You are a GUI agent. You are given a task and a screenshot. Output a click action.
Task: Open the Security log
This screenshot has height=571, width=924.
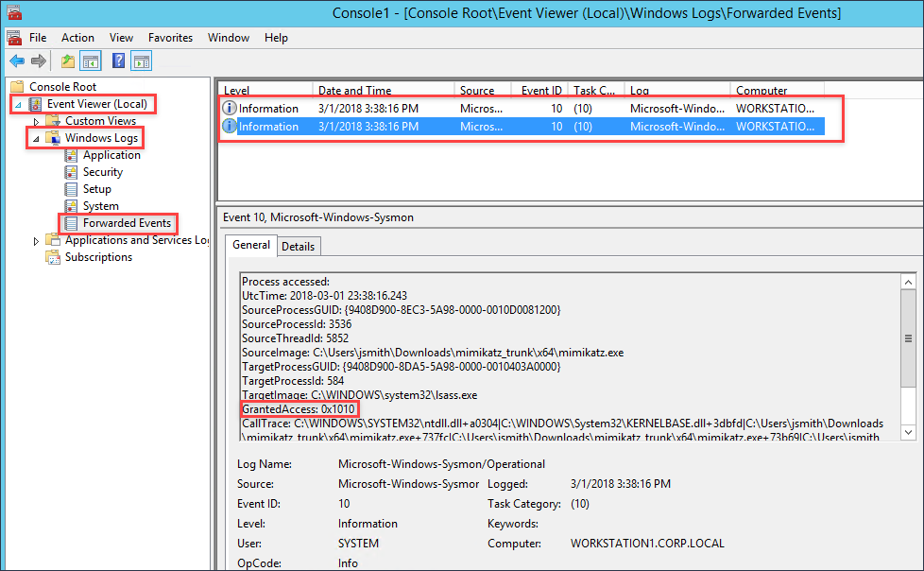pos(103,172)
